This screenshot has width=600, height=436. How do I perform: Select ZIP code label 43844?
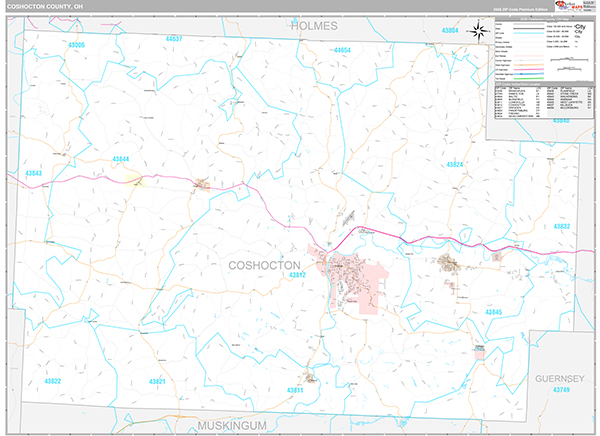pyautogui.click(x=121, y=159)
